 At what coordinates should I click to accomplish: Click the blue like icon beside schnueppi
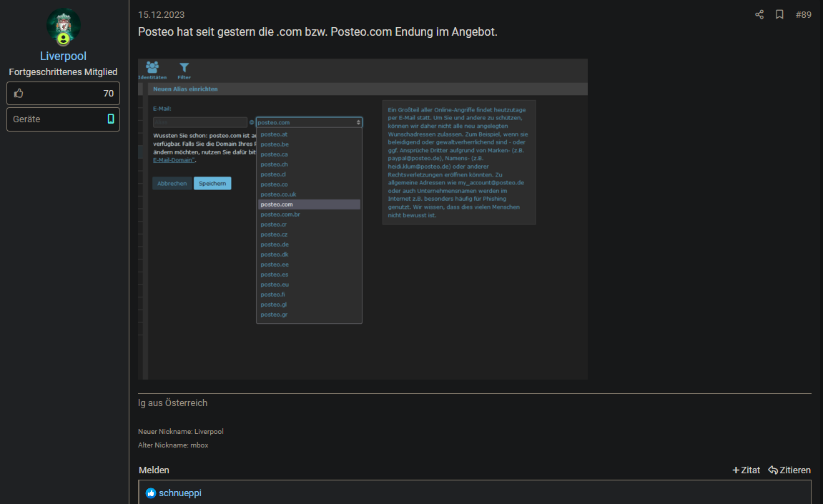point(151,493)
